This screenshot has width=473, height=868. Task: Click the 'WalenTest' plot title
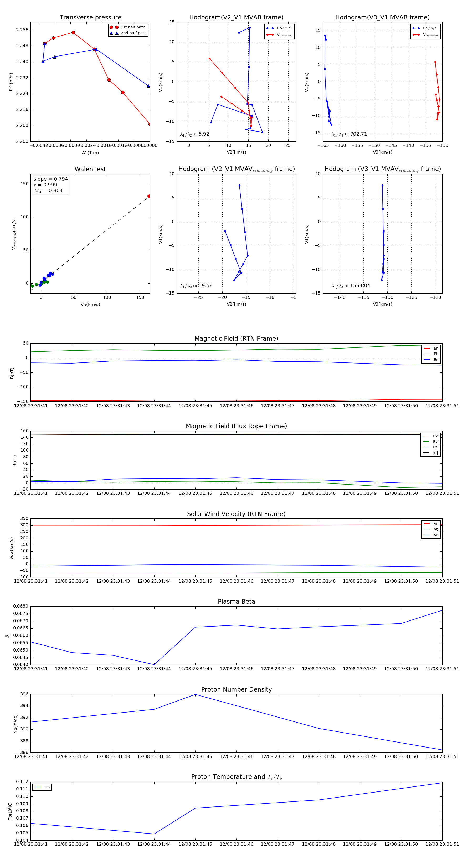(90, 169)
